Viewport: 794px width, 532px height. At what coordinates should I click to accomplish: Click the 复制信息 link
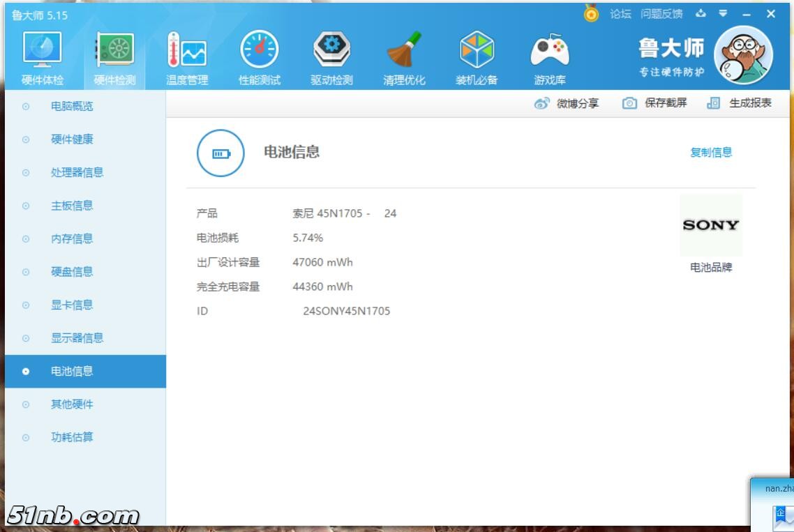tap(711, 153)
